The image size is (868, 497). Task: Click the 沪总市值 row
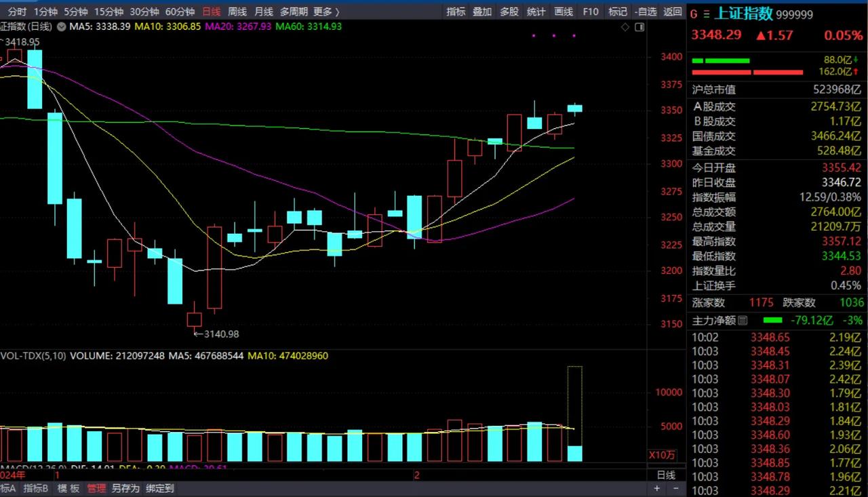point(778,90)
